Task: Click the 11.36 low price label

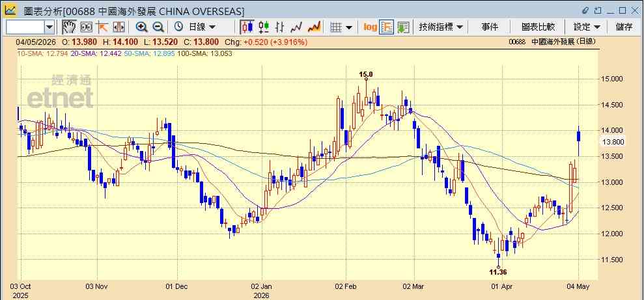Action: pos(497,271)
